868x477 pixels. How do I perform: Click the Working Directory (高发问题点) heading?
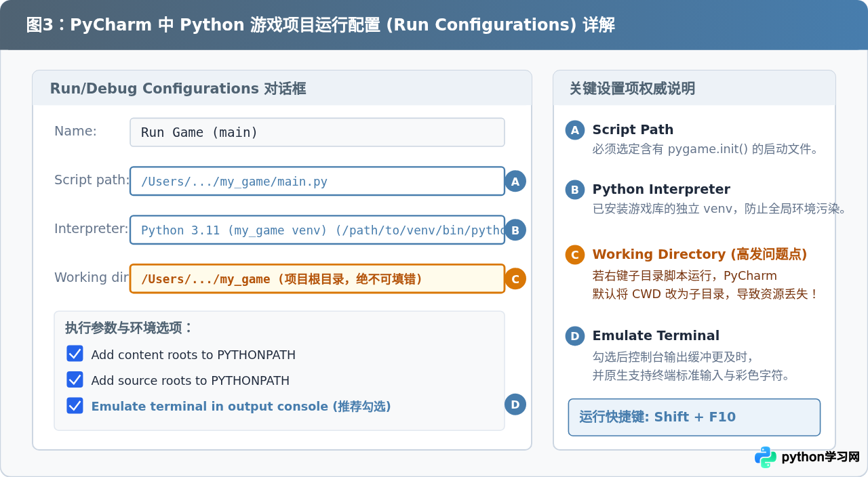(x=700, y=254)
